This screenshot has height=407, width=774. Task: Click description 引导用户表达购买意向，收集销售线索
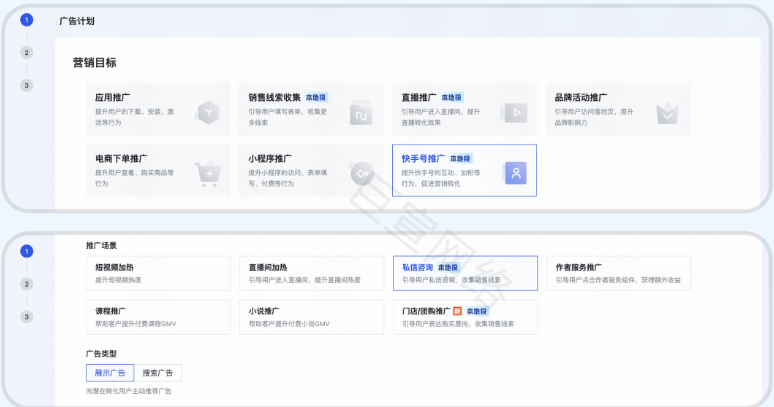(458, 324)
